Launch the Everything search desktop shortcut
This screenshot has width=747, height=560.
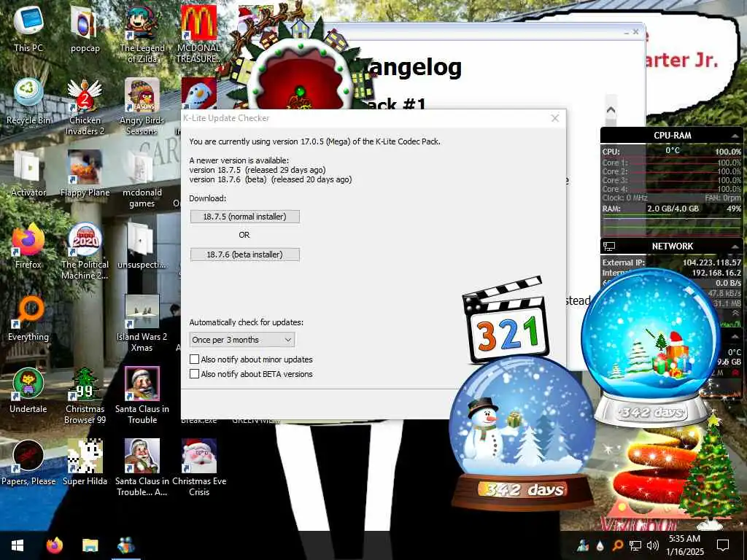coord(28,318)
